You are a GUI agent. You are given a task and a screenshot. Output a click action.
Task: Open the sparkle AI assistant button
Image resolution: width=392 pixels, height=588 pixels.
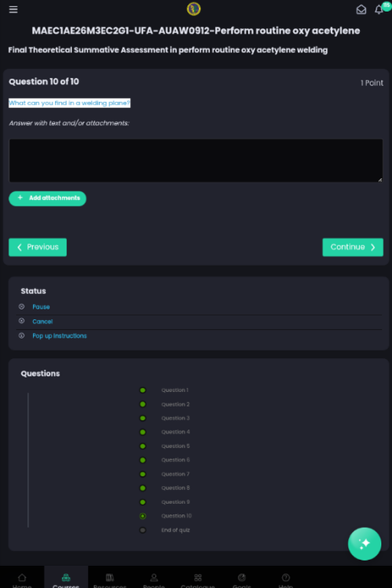[365, 543]
